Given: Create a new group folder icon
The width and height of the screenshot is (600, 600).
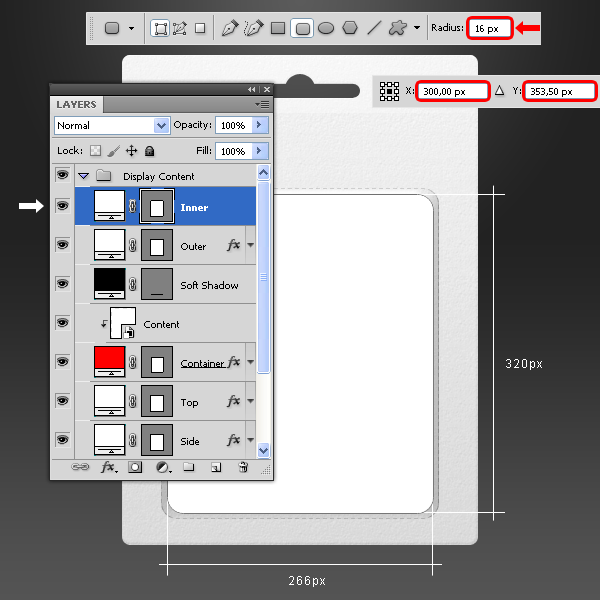Looking at the screenshot, I should (x=188, y=467).
